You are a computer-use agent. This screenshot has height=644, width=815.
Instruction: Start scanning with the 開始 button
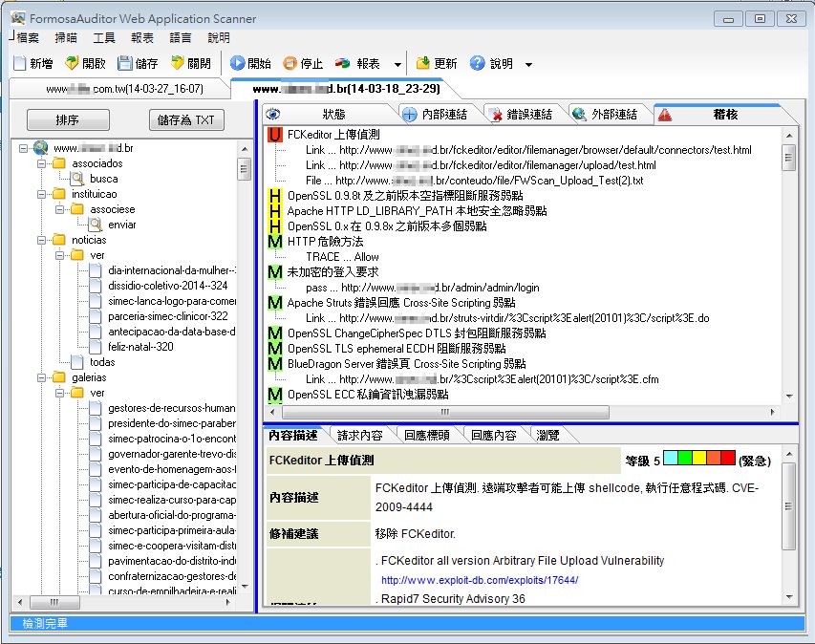pyautogui.click(x=238, y=64)
